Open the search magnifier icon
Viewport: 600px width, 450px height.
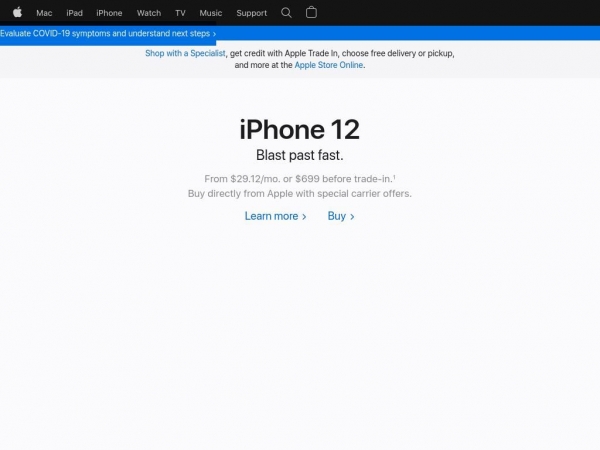(286, 13)
